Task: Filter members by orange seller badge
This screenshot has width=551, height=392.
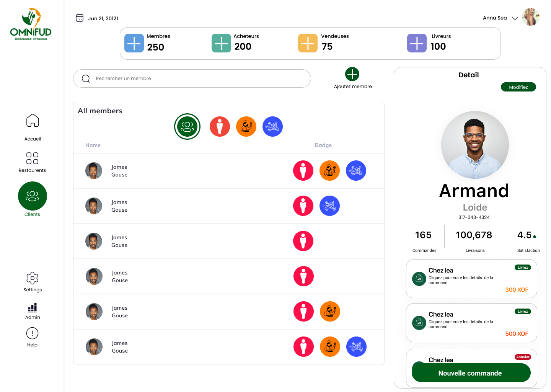Action: (246, 126)
